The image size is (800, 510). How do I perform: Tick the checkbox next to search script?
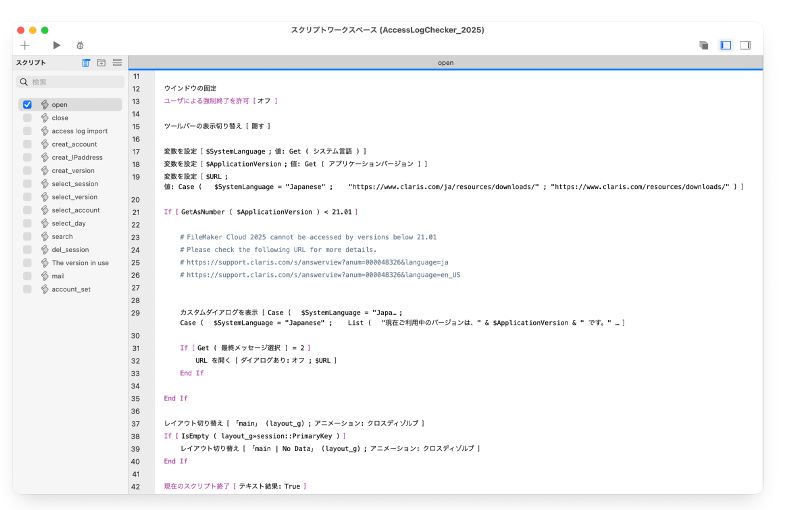pos(27,236)
